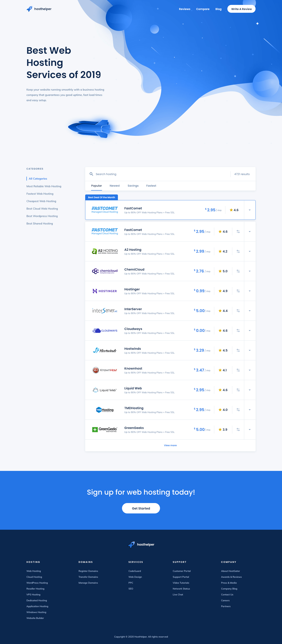Click the search magnifier icon
This screenshot has width=282, height=644.
click(x=91, y=174)
